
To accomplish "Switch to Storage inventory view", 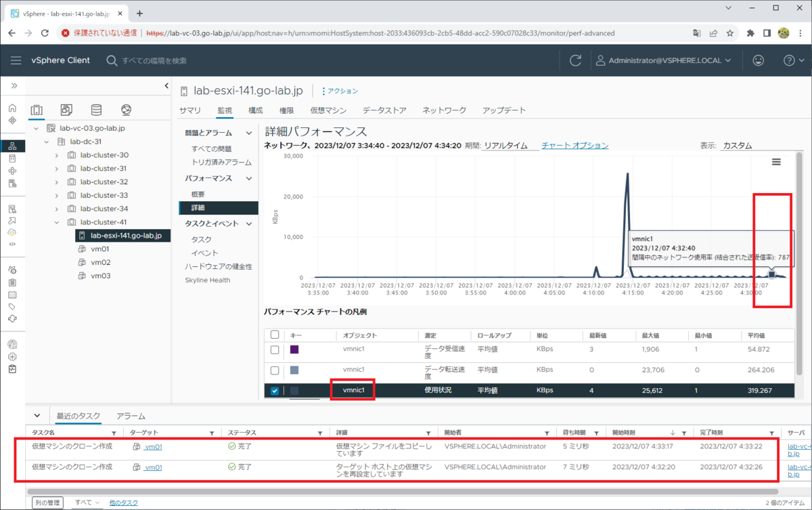I will (96, 110).
